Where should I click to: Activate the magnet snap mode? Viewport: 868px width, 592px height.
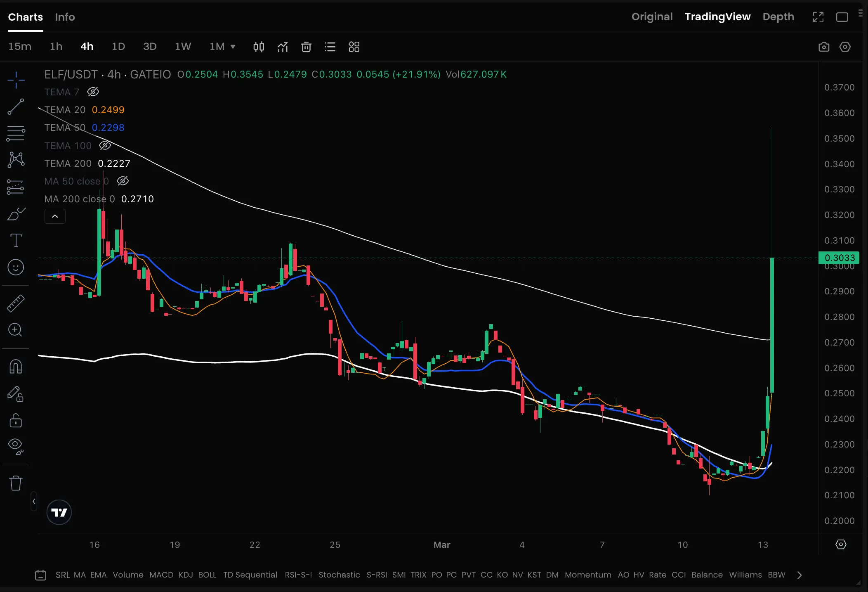[16, 366]
